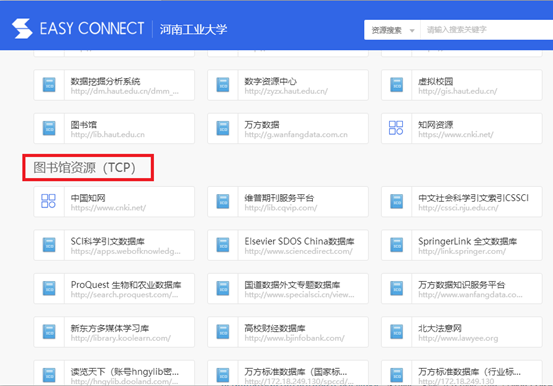
Task: Click the 河南工业大学 title text
Action: [193, 29]
